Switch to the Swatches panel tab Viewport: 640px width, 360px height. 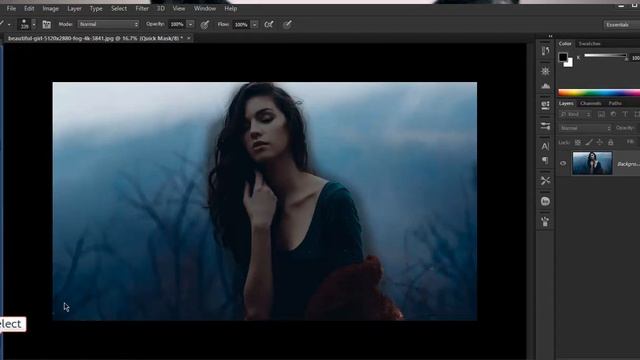589,44
